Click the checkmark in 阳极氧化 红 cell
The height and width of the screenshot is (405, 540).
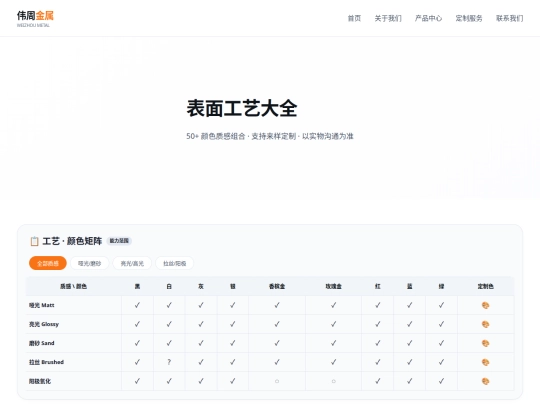[x=378, y=381]
